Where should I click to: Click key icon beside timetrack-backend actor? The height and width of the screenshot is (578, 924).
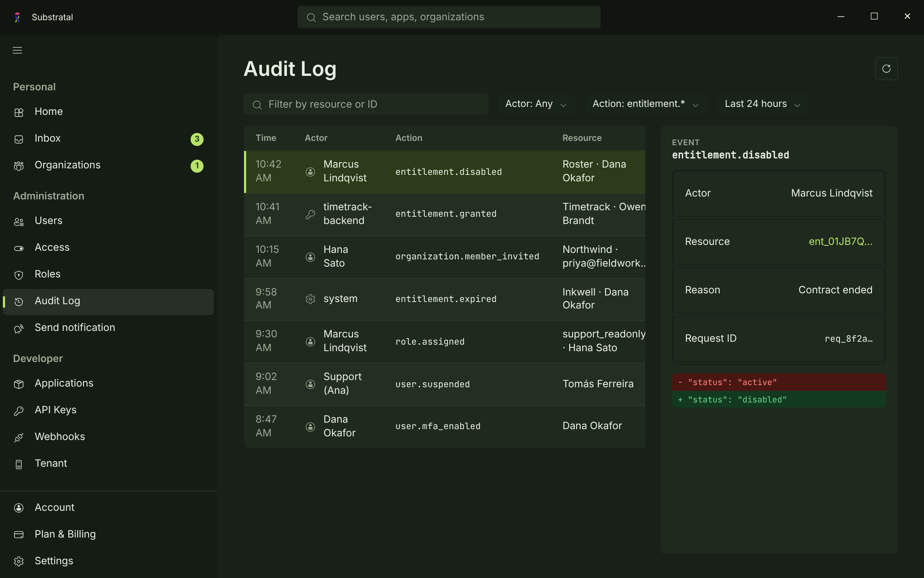point(310,214)
